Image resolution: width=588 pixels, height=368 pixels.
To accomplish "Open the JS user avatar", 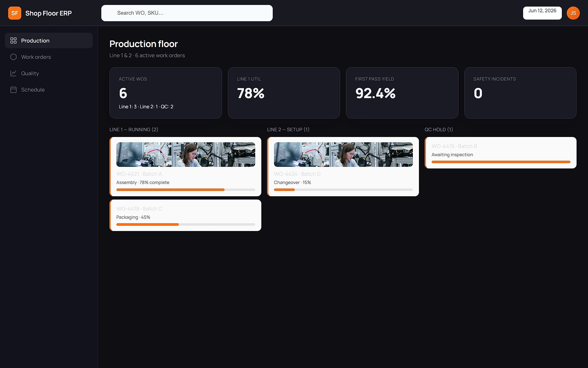I will (x=573, y=13).
